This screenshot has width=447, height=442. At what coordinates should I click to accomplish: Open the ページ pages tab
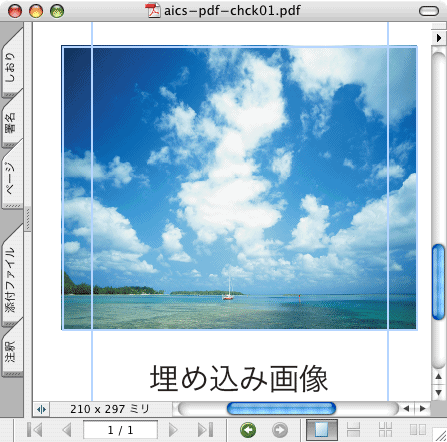click(x=12, y=177)
